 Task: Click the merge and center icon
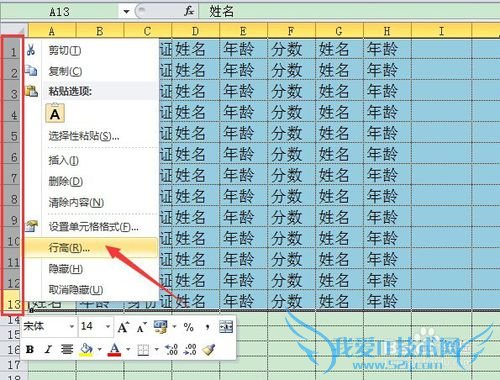[x=226, y=327]
